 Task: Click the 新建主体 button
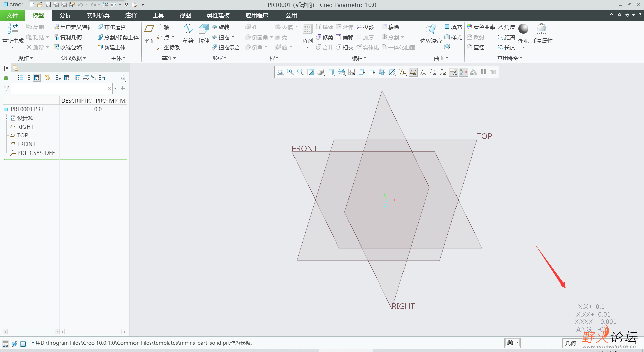click(x=112, y=47)
